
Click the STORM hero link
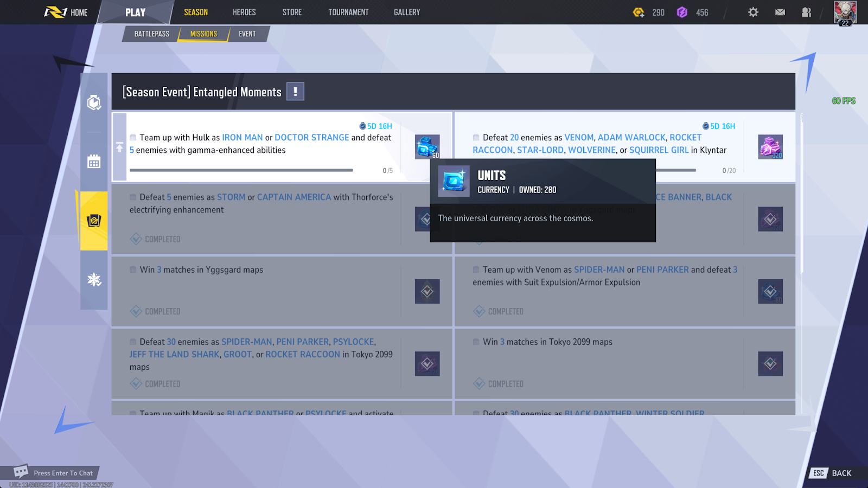(x=231, y=197)
